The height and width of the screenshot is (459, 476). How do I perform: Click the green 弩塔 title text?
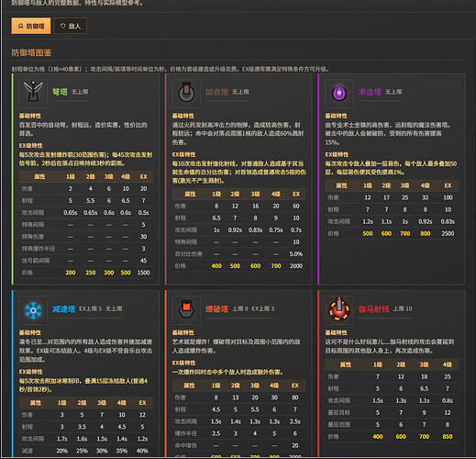coord(60,92)
